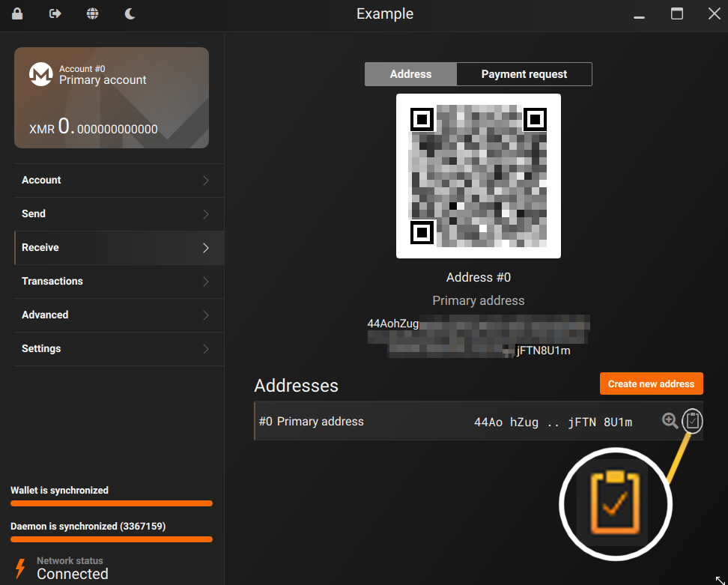Minimize the Example window
Viewport: 728px width, 585px height.
(x=640, y=16)
